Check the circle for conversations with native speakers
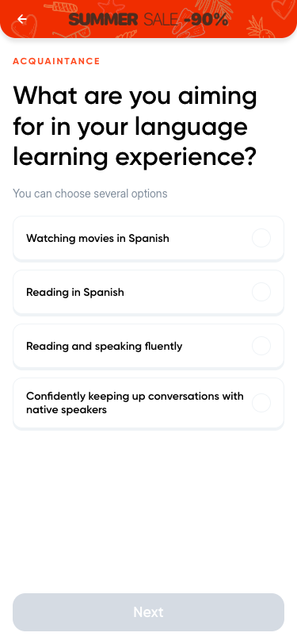The image size is (297, 644). (261, 403)
